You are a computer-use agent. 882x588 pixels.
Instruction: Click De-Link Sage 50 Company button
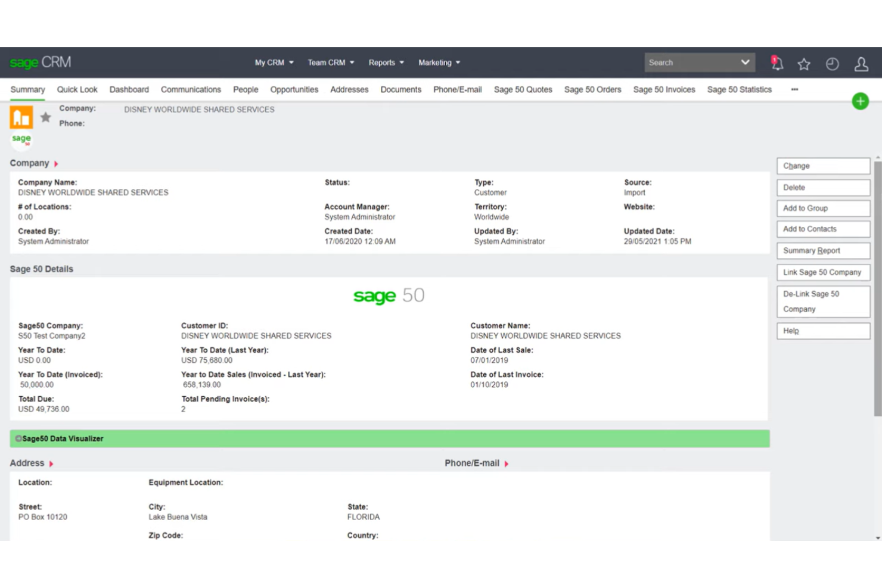point(823,301)
